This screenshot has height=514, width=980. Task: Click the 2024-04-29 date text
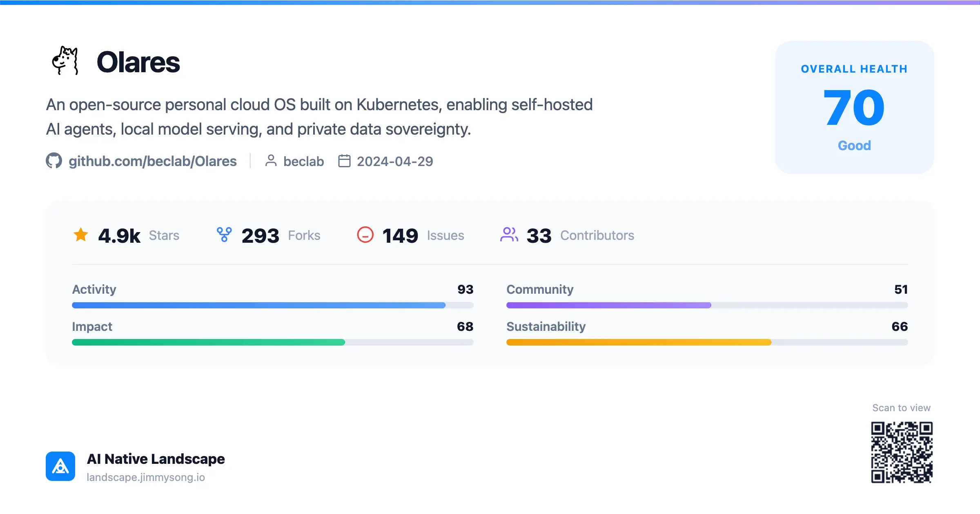coord(395,161)
